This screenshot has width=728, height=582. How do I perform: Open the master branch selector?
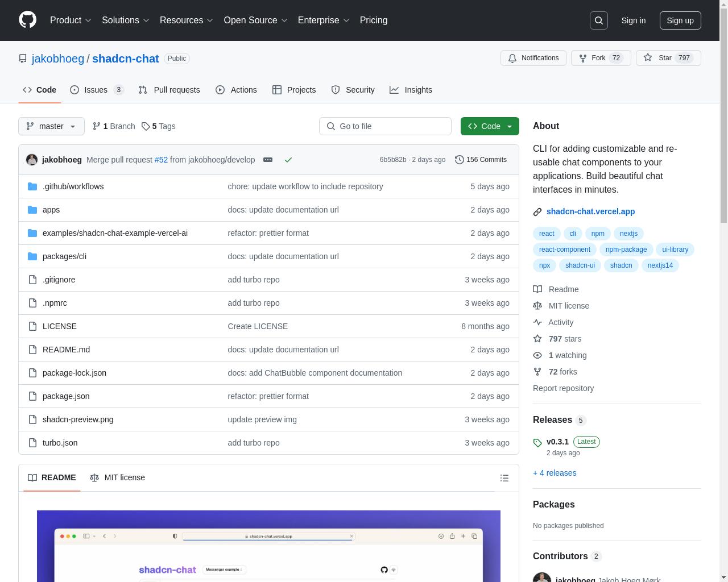click(x=51, y=126)
